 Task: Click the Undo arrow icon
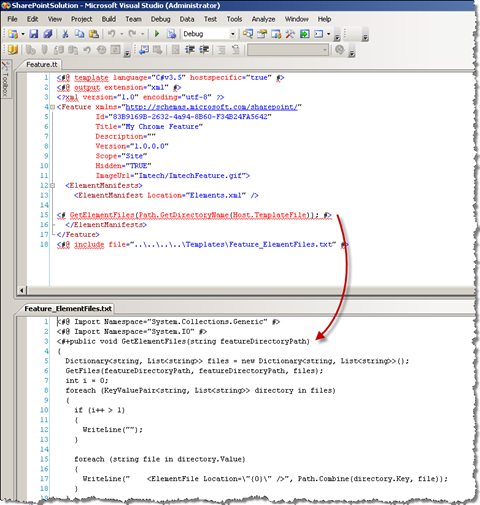pyautogui.click(x=111, y=34)
